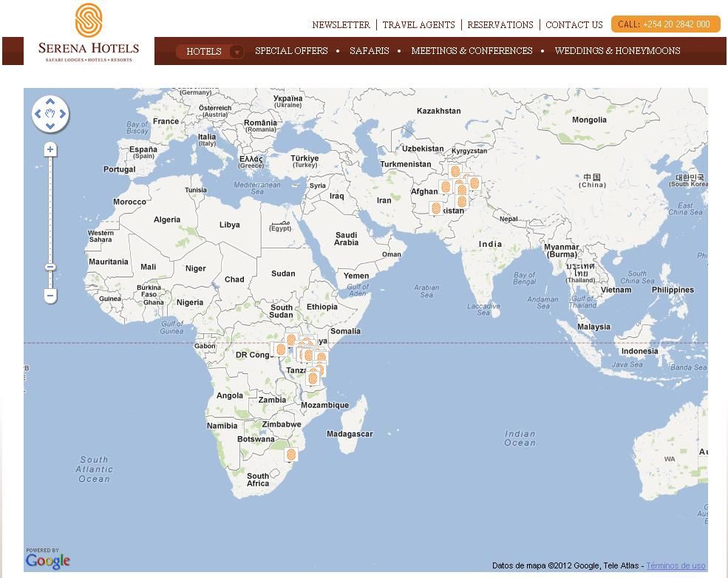The image size is (728, 578).
Task: Pan the map down with the arrow
Action: click(x=50, y=126)
